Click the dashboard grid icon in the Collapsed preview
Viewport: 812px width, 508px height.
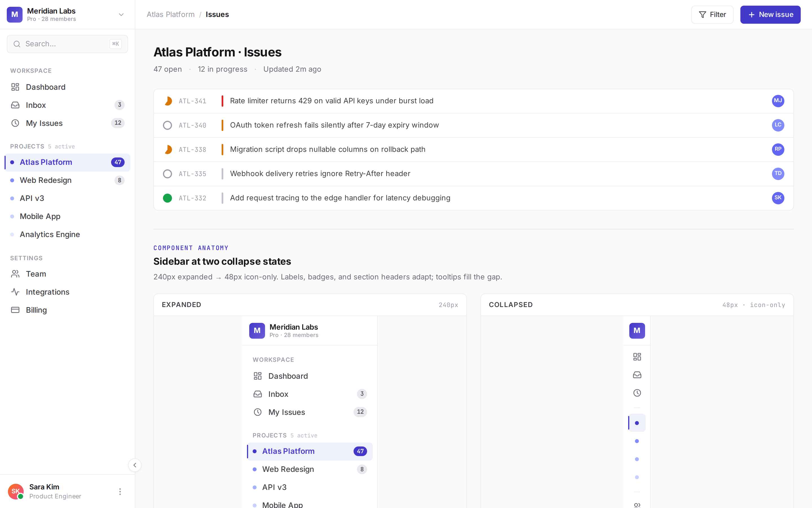[x=637, y=357]
